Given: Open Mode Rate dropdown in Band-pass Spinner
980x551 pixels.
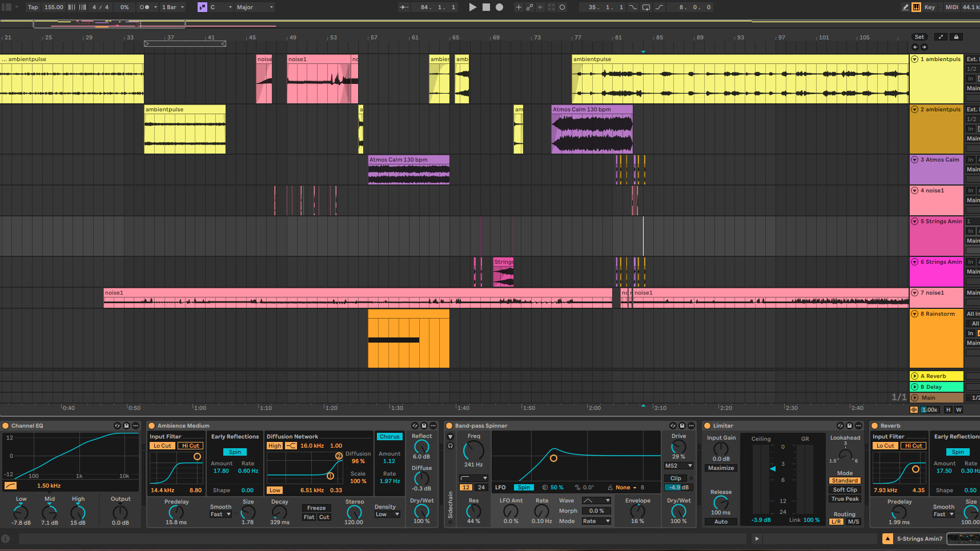Looking at the screenshot, I should (596, 521).
